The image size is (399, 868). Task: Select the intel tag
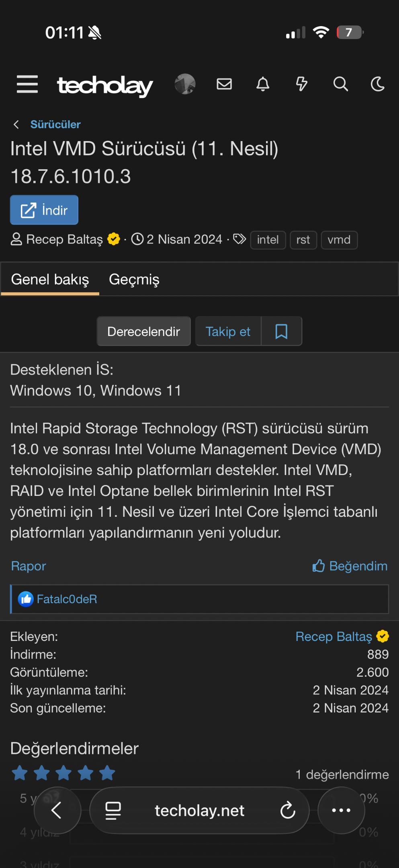[x=268, y=240]
